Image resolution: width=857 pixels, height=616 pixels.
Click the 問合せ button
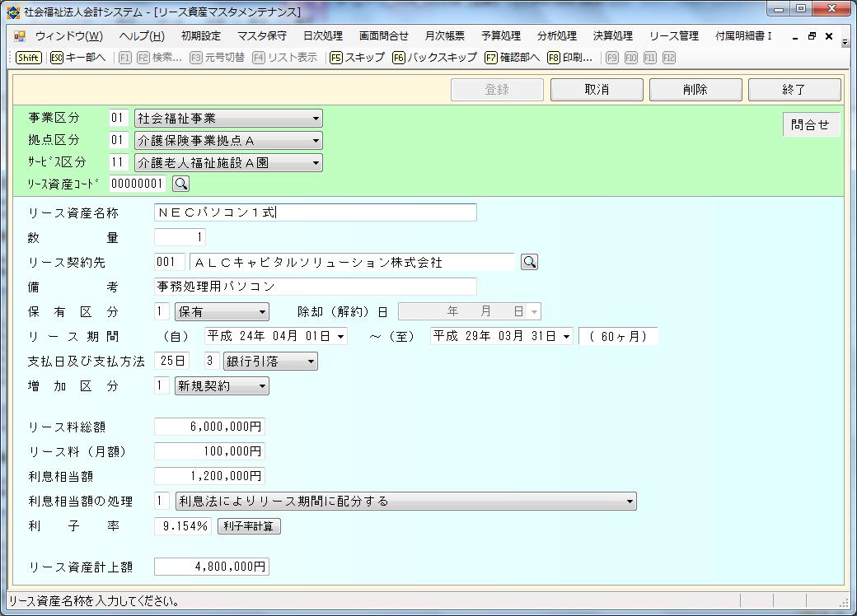tap(810, 125)
